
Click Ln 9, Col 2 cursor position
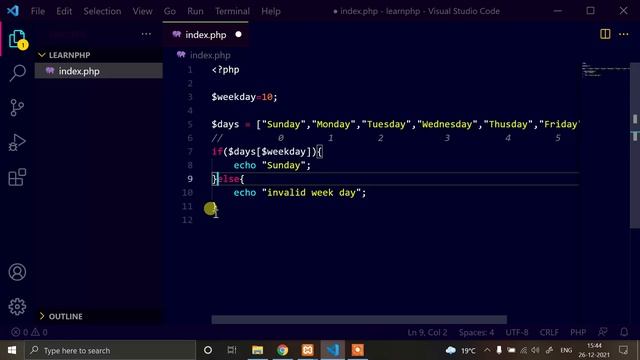click(x=427, y=332)
